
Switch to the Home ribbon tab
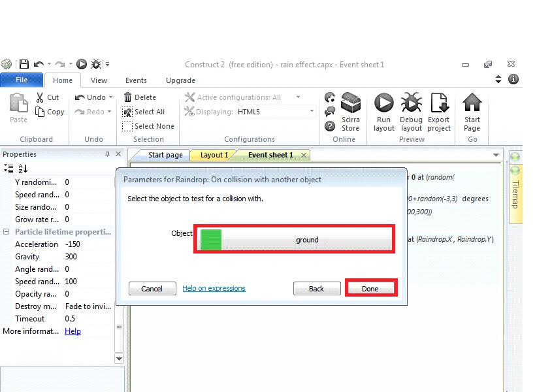point(63,80)
